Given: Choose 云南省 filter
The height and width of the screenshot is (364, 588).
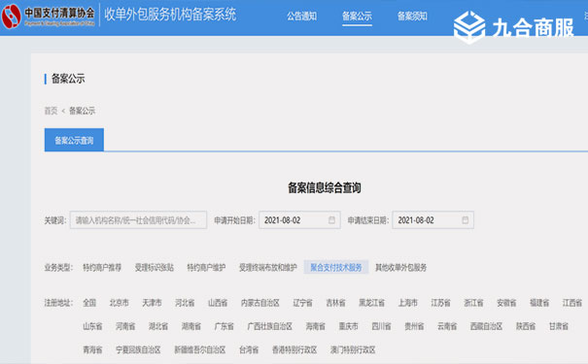Looking at the screenshot, I should pos(447,326).
